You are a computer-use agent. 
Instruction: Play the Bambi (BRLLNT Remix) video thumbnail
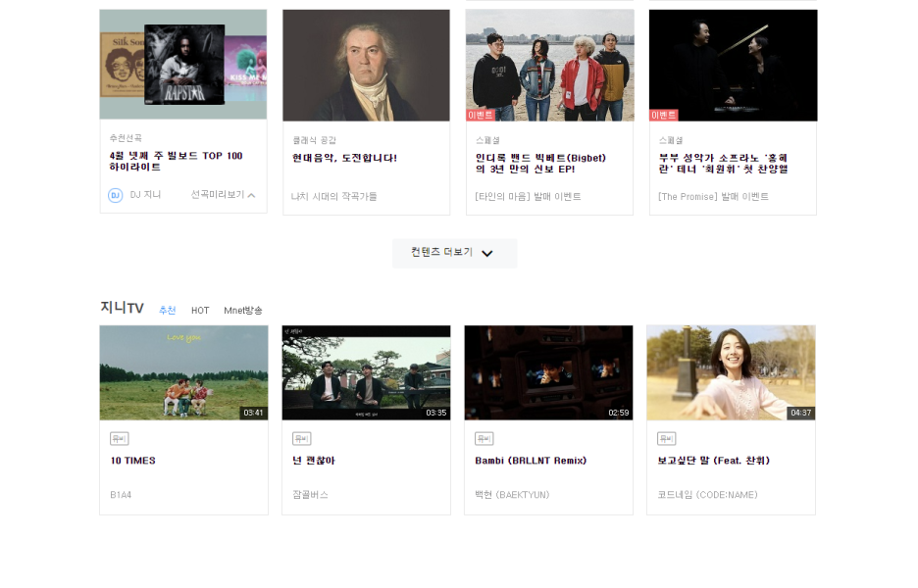tap(548, 372)
